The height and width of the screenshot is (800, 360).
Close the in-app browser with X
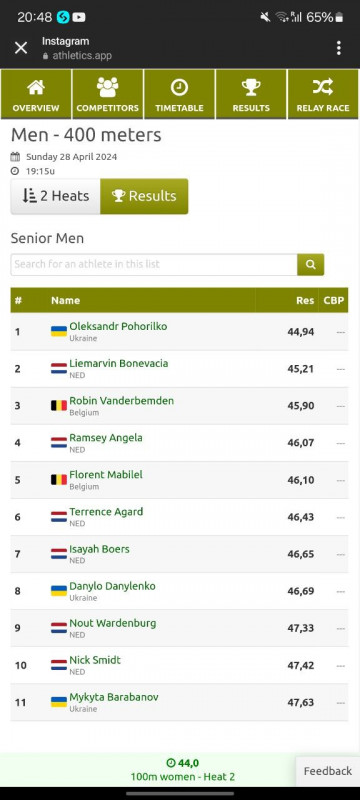point(21,48)
